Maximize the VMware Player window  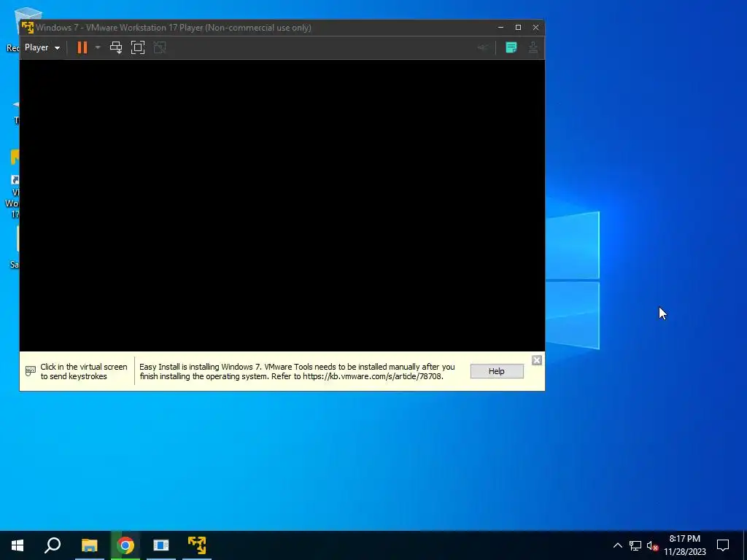(519, 28)
